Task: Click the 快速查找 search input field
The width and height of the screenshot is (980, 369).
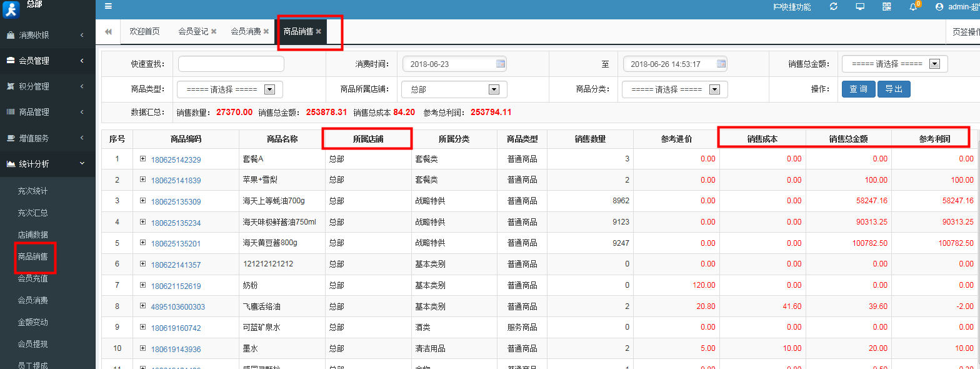Action: pos(231,64)
